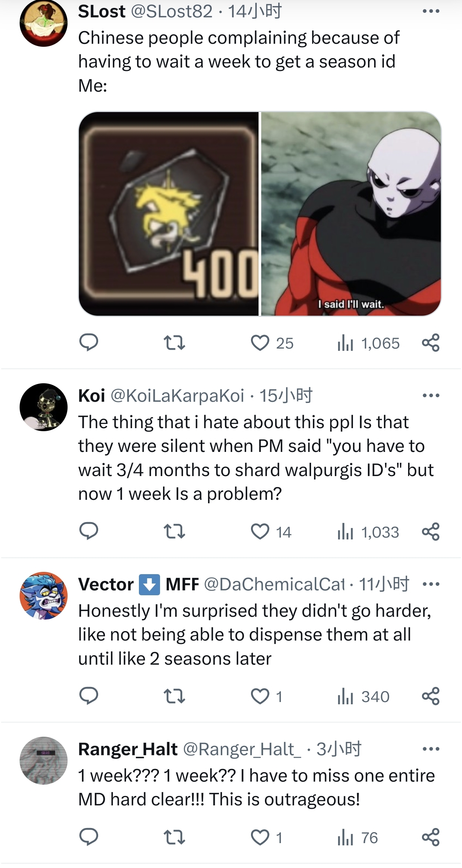Open more options for Koi's tweet
462x868 pixels.
click(x=431, y=395)
